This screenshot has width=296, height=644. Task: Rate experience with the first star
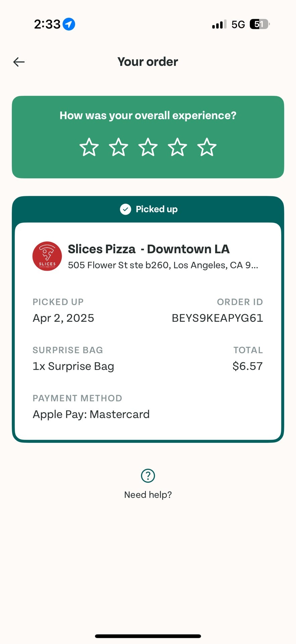tap(89, 147)
